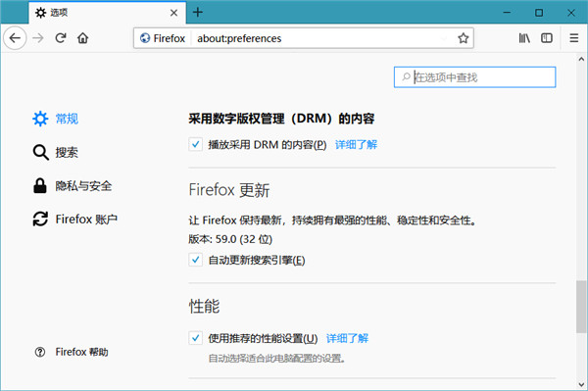Toggle 自动更新搜索引擎 checkbox

[195, 260]
